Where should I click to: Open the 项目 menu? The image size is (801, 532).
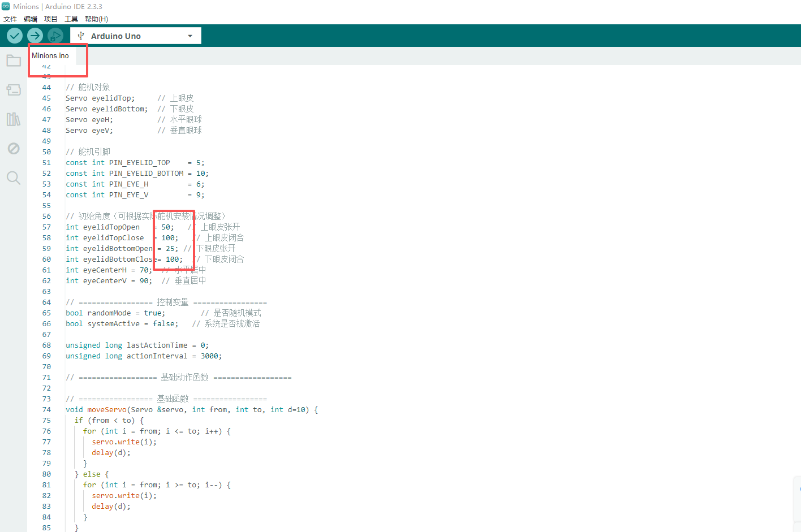click(x=51, y=19)
